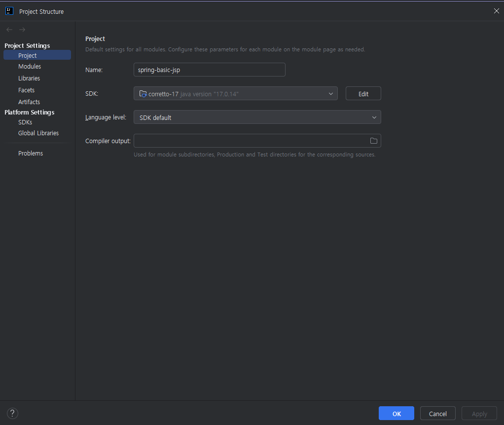The height and width of the screenshot is (425, 504).
Task: Click the forward navigation arrow
Action: pos(22,30)
